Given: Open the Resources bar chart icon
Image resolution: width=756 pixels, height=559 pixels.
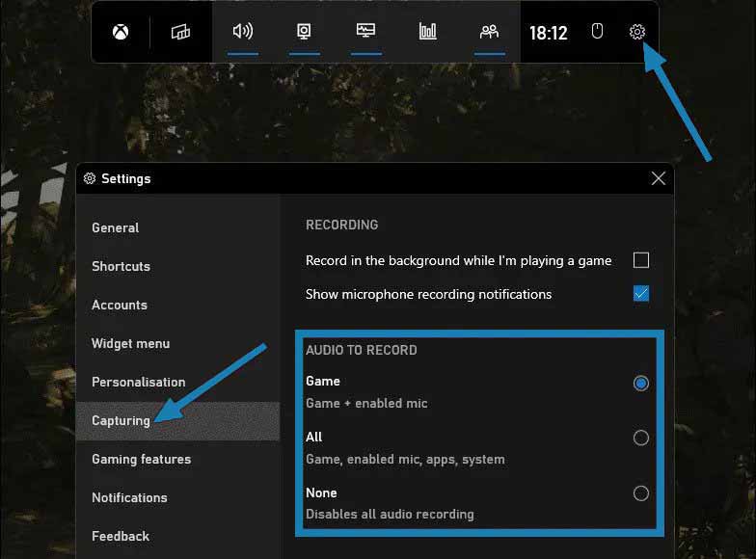Looking at the screenshot, I should click(x=427, y=32).
